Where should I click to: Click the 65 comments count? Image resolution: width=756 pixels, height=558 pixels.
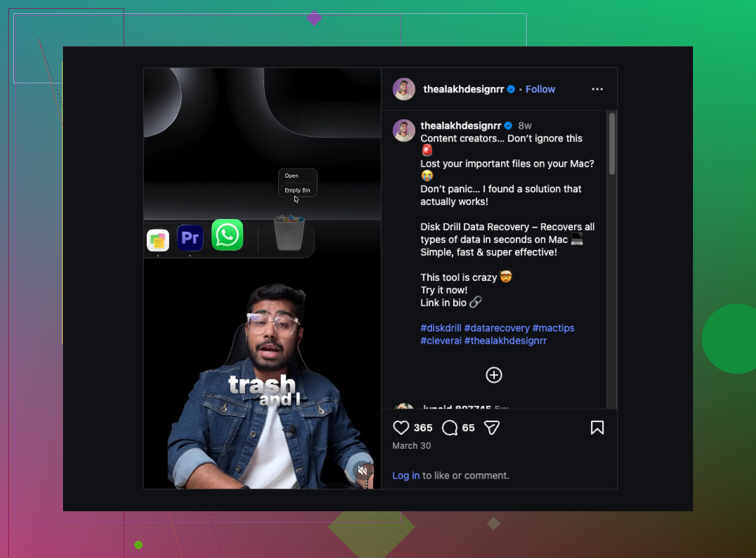coord(468,428)
